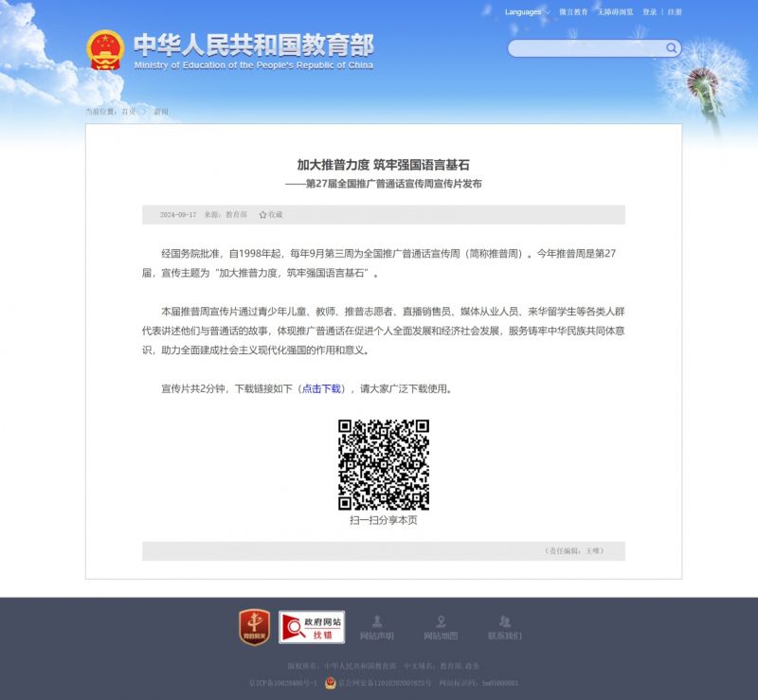Click the 版权所有 copyright text in footer
This screenshot has width=758, height=700.
coord(342,666)
